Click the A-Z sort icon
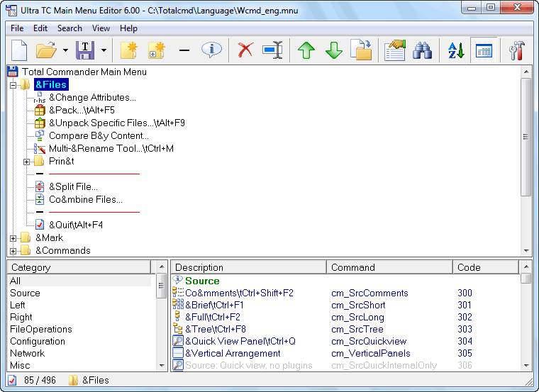Image resolution: width=539 pixels, height=392 pixels. [456, 50]
